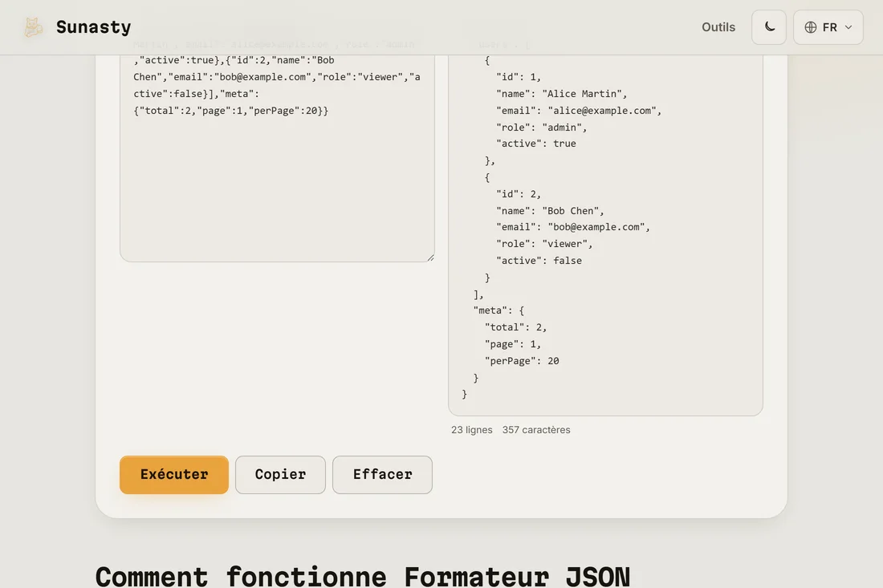
Task: Select the "email": "bob@example.com" output line
Action: click(x=572, y=227)
